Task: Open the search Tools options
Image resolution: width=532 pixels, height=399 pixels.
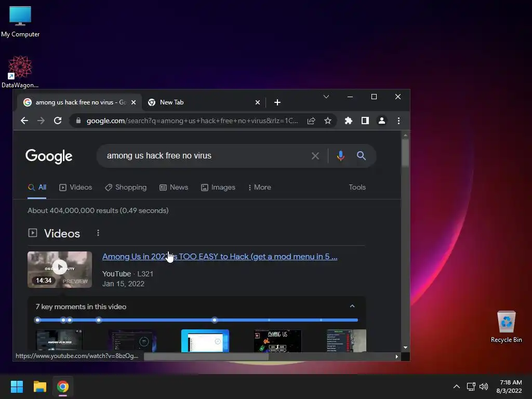Action: [x=357, y=187]
